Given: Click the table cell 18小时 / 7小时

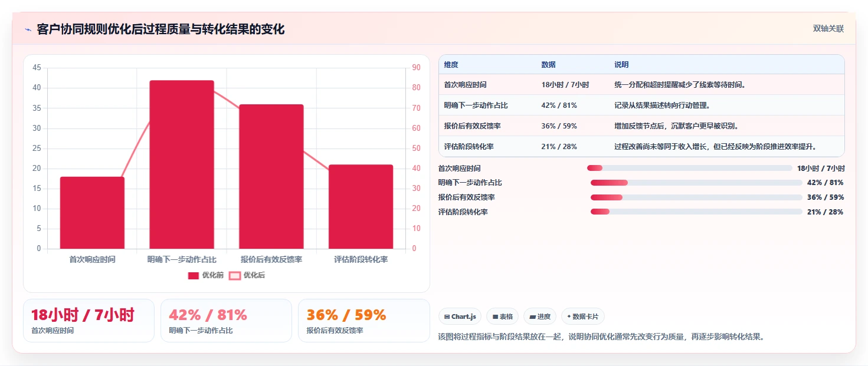Looking at the screenshot, I should (x=565, y=85).
